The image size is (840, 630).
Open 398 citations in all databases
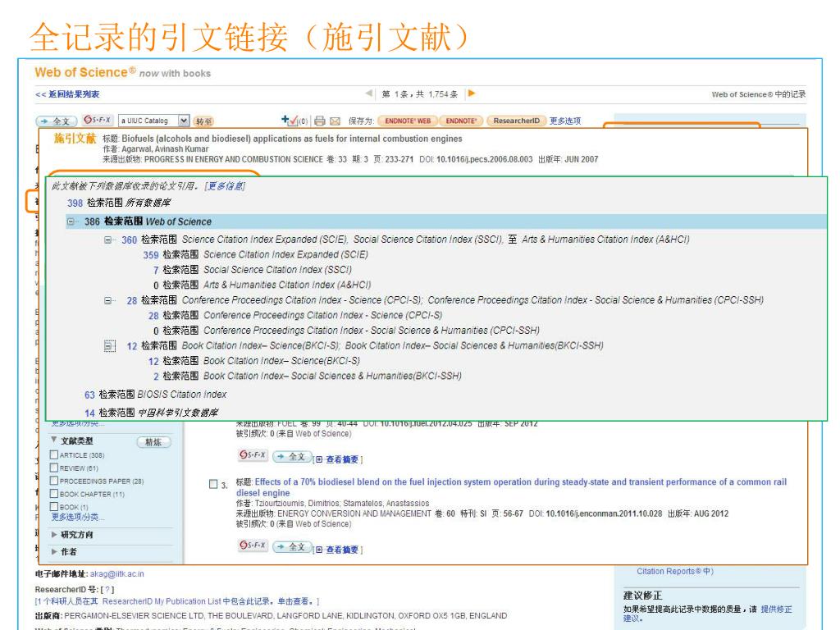point(75,203)
